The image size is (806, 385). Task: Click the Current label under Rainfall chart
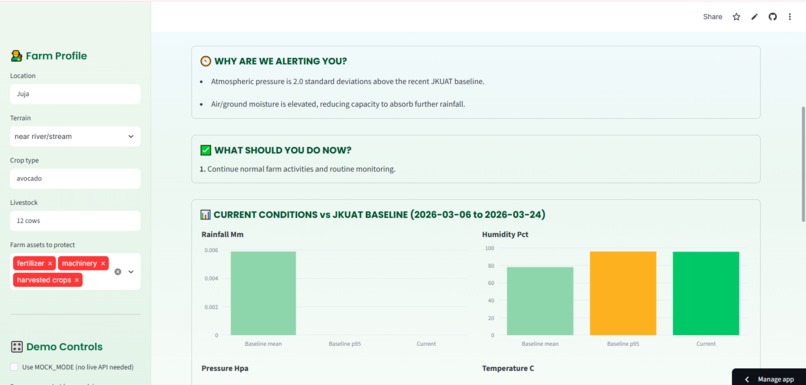coord(426,343)
